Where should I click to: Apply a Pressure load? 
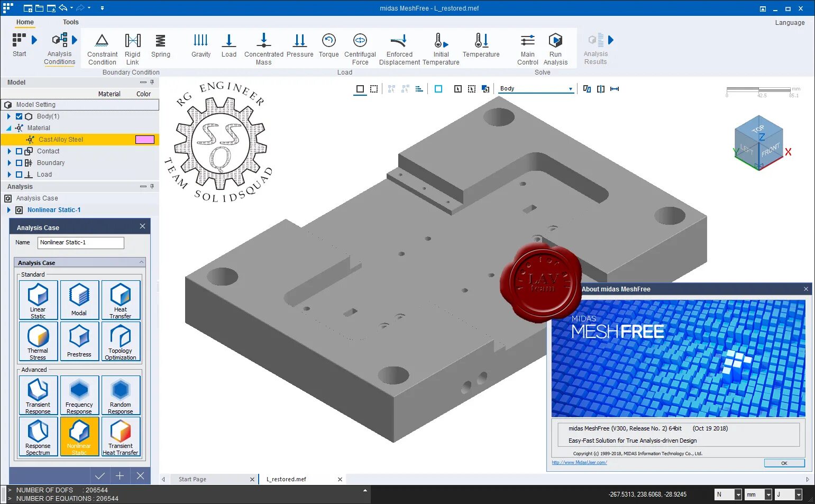[300, 45]
